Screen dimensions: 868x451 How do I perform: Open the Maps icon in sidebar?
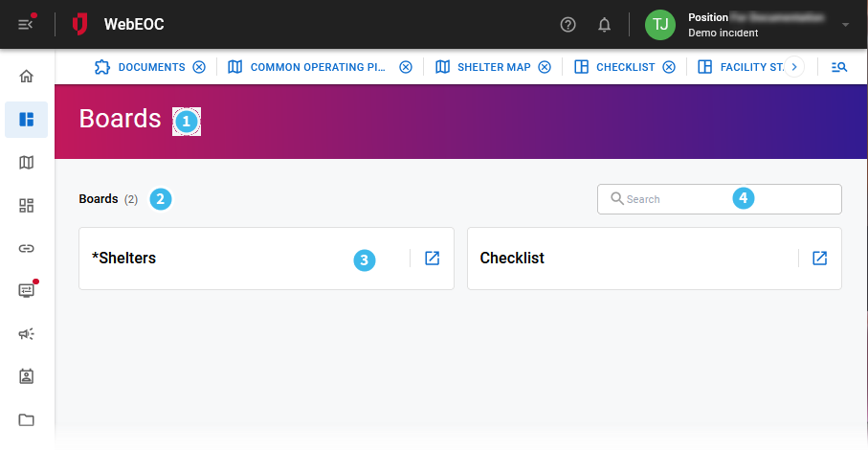point(27,163)
